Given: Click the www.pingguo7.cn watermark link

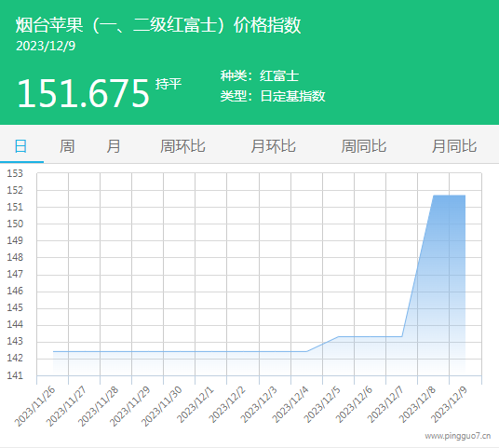Looking at the screenshot, I should 458,436.
